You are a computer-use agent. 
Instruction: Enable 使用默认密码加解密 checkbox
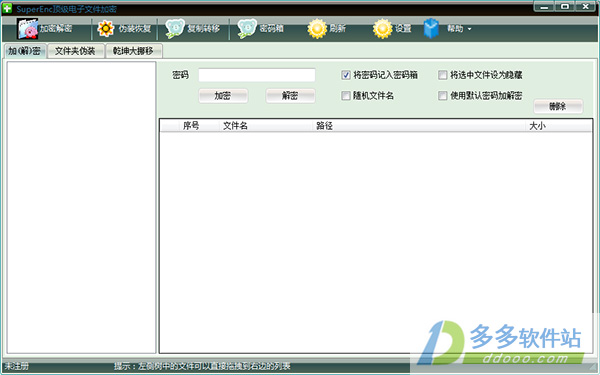tap(442, 95)
